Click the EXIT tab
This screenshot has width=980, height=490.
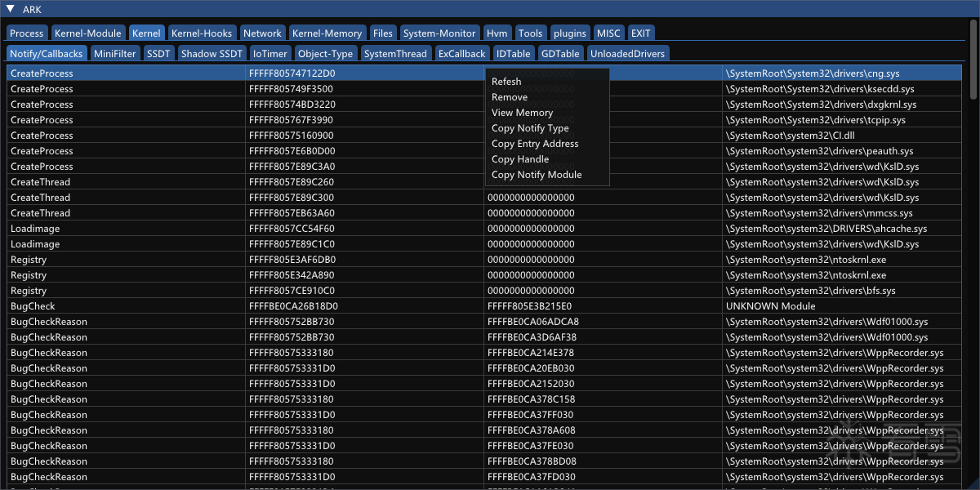tap(641, 33)
